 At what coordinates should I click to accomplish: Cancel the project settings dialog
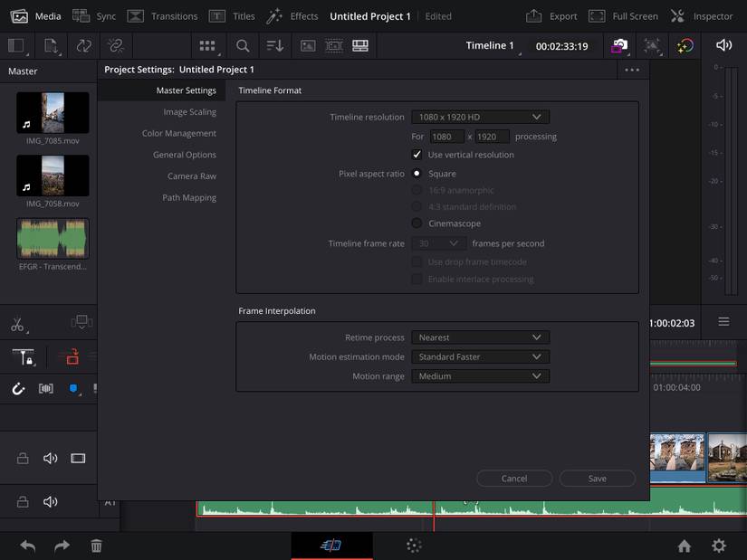pyautogui.click(x=513, y=478)
